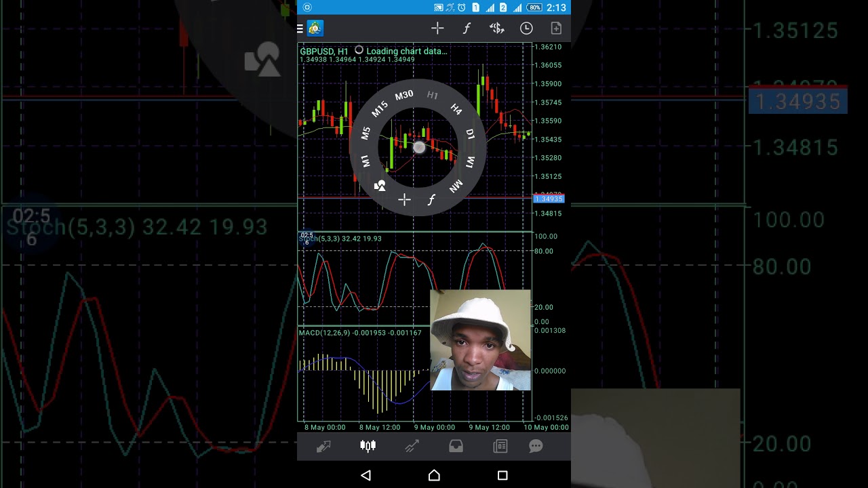Select M15 timeframe in radial menu
This screenshot has width=868, height=488.
coord(380,108)
